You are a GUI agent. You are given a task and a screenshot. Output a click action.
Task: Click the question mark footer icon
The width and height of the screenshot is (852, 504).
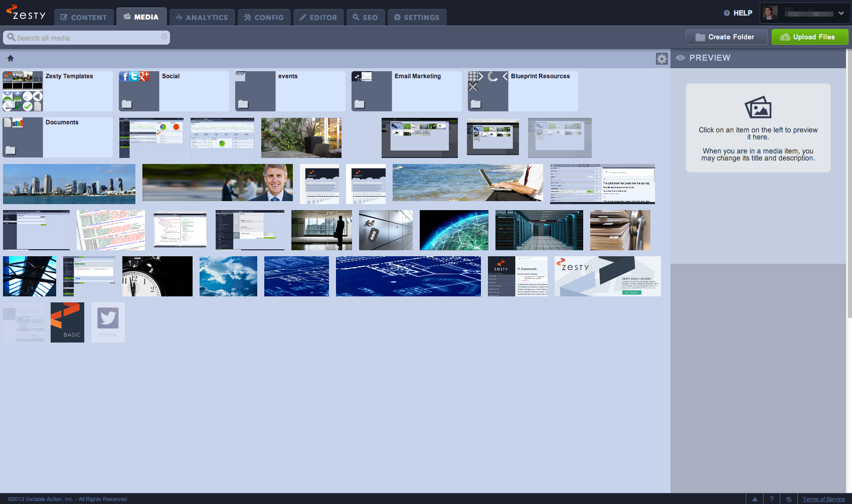pyautogui.click(x=771, y=499)
